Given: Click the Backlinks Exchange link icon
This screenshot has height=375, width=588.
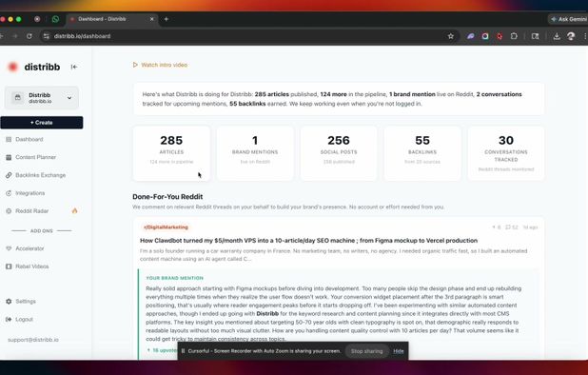Looking at the screenshot, I should point(9,175).
